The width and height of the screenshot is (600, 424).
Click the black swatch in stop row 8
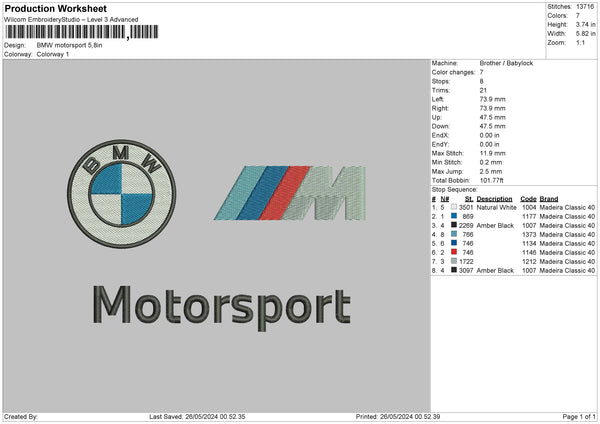click(x=454, y=270)
